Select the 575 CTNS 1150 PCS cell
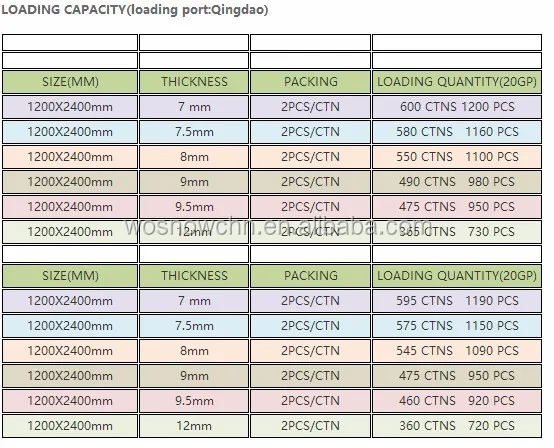The height and width of the screenshot is (448, 554). click(457, 326)
